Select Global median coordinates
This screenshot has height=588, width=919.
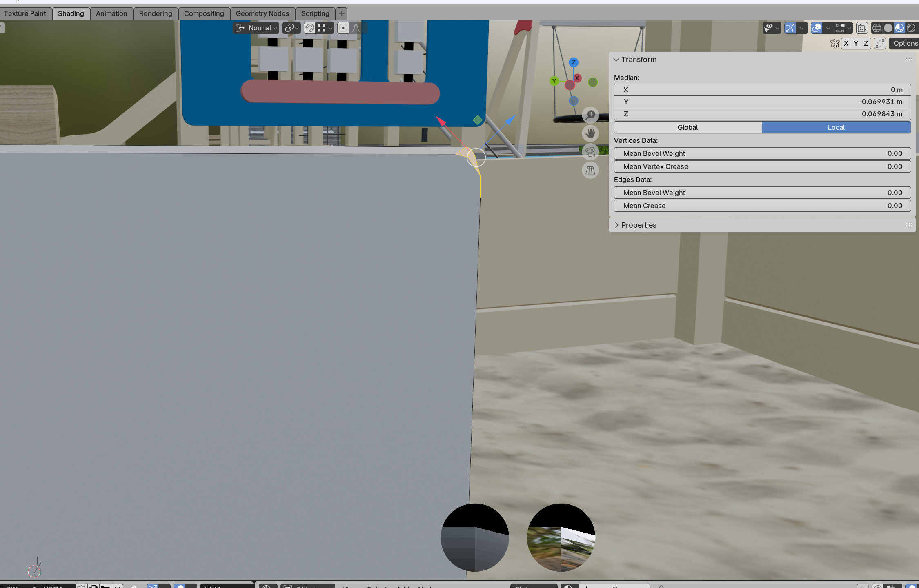coord(688,127)
